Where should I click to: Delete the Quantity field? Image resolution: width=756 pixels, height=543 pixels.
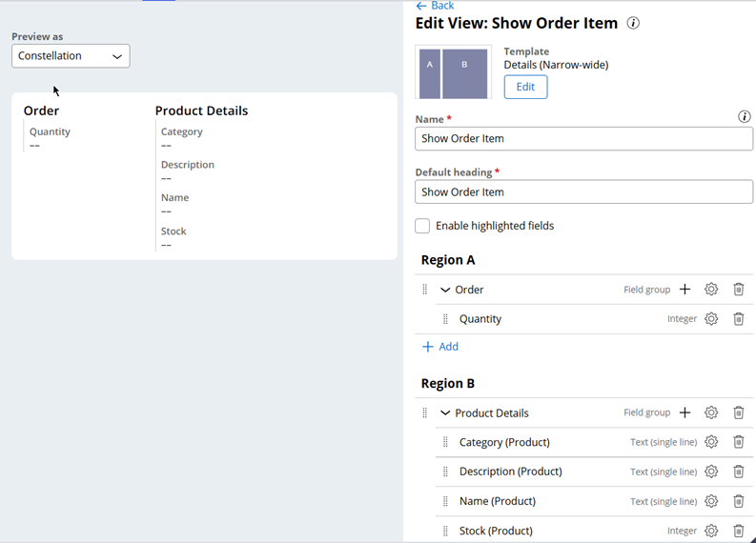738,318
